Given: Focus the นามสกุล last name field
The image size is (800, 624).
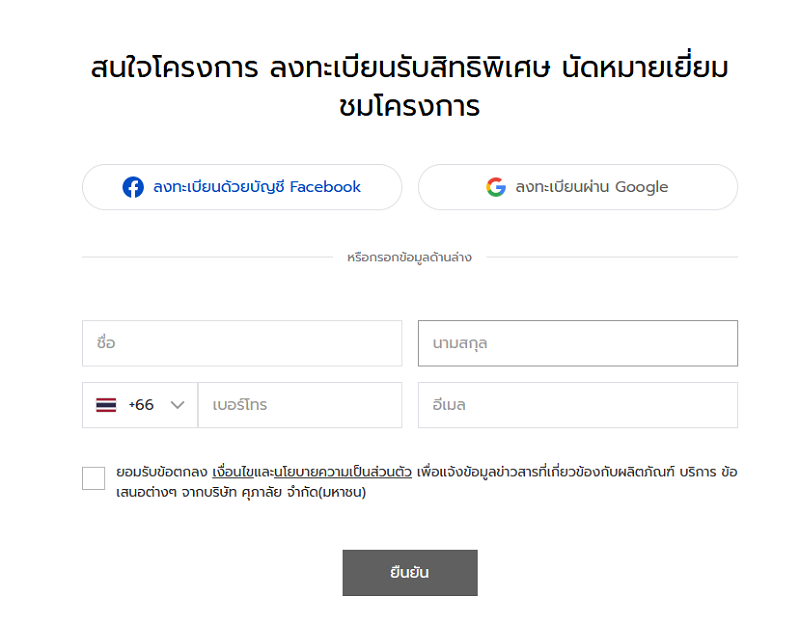Looking at the screenshot, I should tap(578, 343).
